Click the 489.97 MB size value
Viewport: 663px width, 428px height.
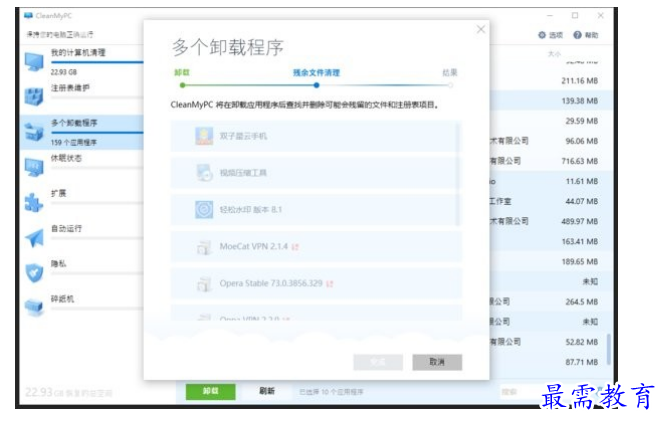tap(580, 222)
